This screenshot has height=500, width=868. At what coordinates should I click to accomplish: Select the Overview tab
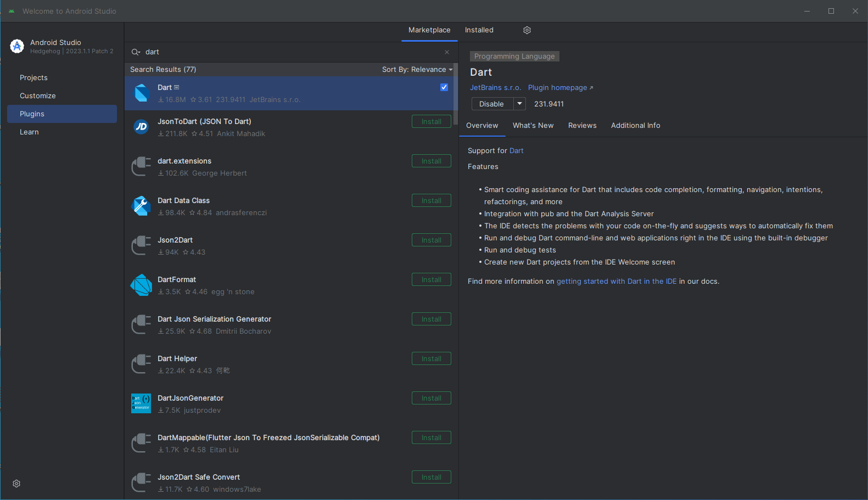tap(482, 126)
